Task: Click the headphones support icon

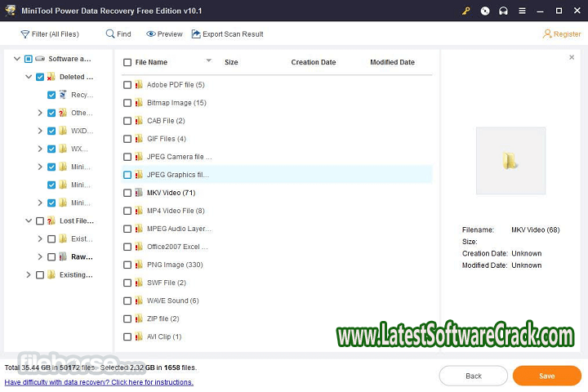Action: [501, 11]
